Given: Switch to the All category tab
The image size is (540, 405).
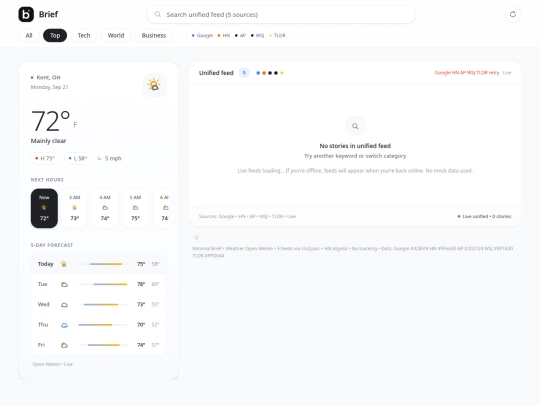Looking at the screenshot, I should [x=29, y=35].
